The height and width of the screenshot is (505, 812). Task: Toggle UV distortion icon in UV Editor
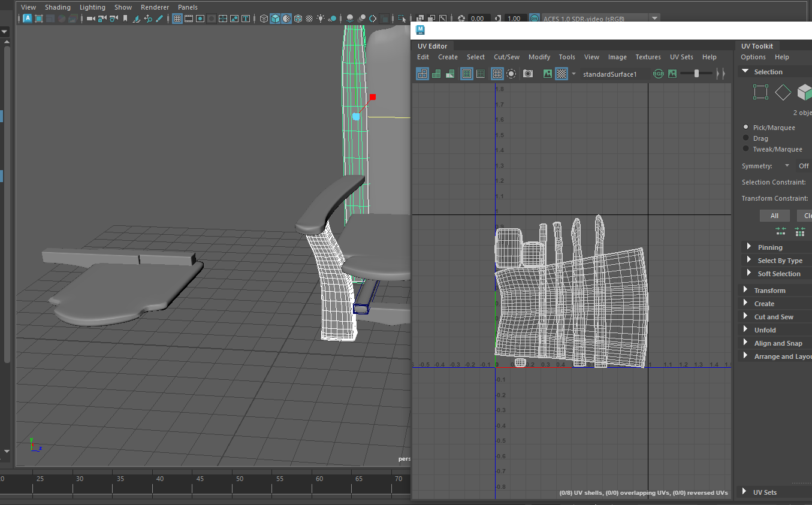[451, 74]
